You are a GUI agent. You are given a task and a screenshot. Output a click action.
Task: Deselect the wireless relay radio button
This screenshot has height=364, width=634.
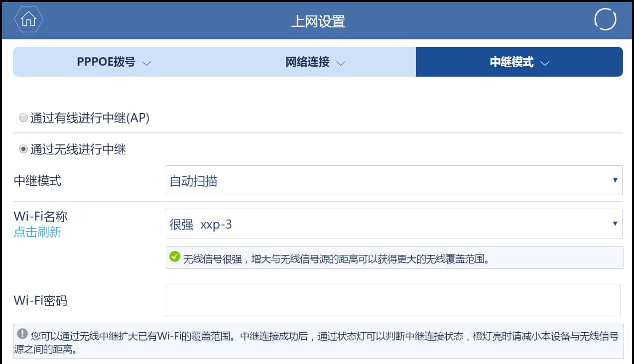click(x=22, y=147)
